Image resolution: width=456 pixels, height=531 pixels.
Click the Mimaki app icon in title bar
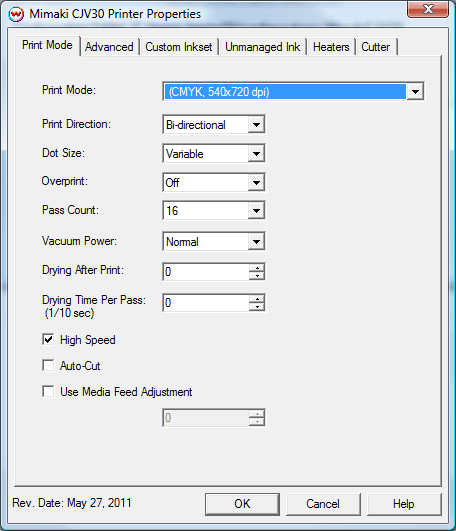[16, 14]
